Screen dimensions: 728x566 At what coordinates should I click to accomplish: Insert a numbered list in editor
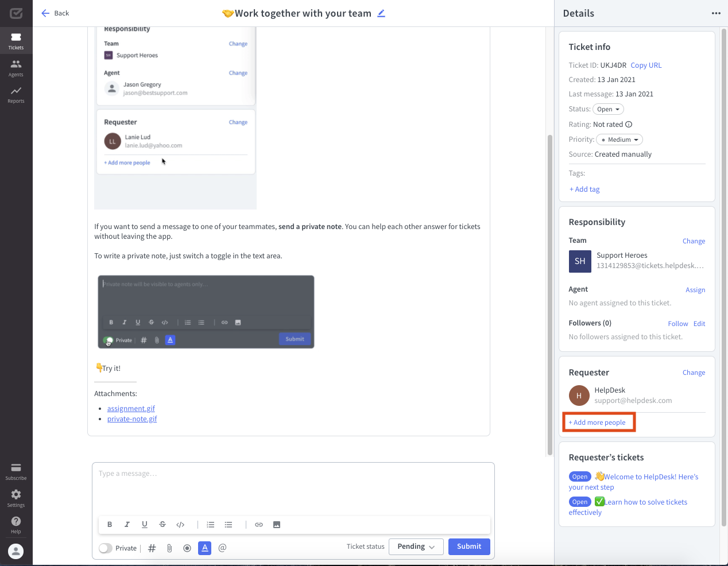click(x=211, y=525)
